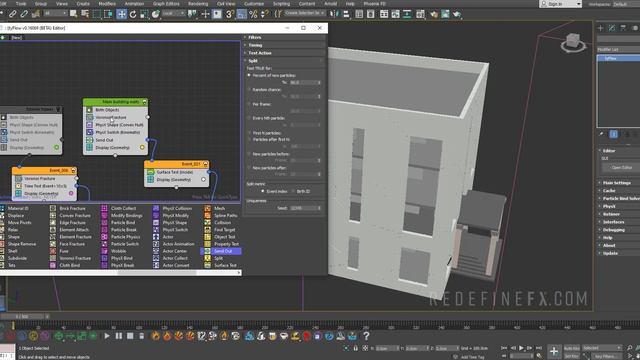
Task: Select the Actor Animation operator
Action: [178, 244]
